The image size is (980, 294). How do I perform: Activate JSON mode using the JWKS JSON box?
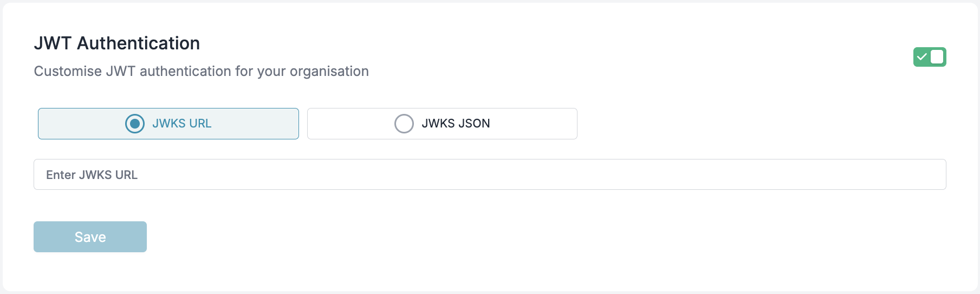coord(442,124)
